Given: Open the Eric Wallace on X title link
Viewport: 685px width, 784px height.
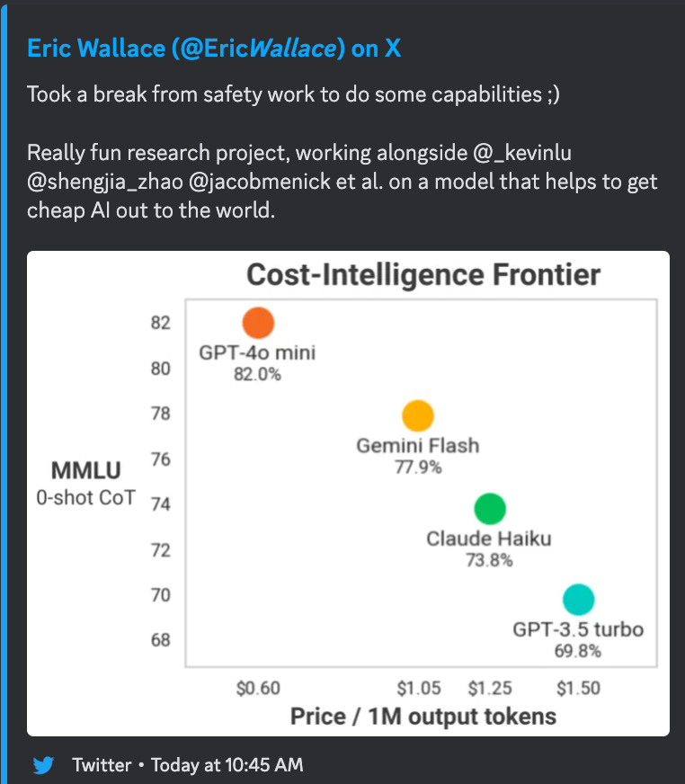Looking at the screenshot, I should click(x=214, y=49).
